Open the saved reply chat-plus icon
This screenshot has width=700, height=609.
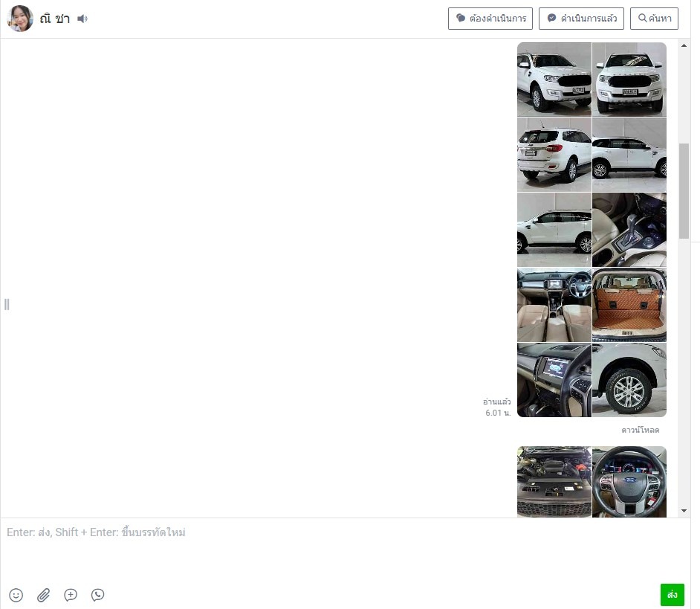tap(71, 595)
